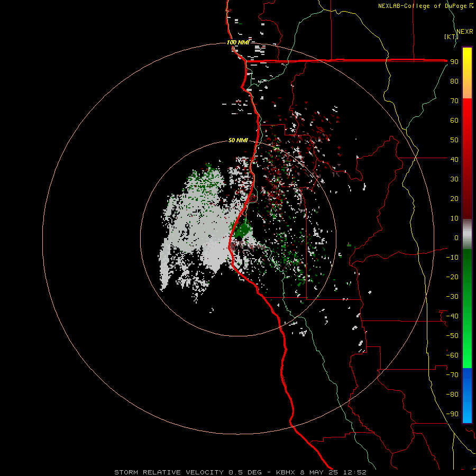Viewport: 476px width, 476px height.
Task: Click the -70 value on the velocity scale
Action: [452, 375]
